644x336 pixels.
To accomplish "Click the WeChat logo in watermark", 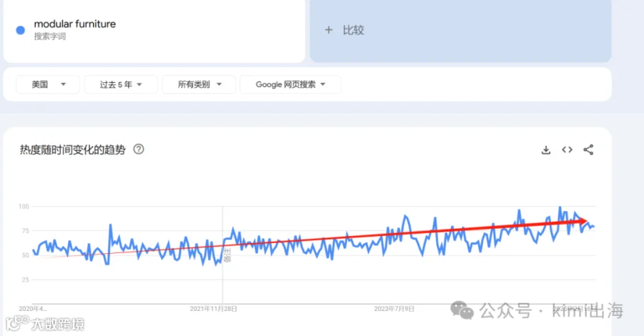I will coord(462,310).
